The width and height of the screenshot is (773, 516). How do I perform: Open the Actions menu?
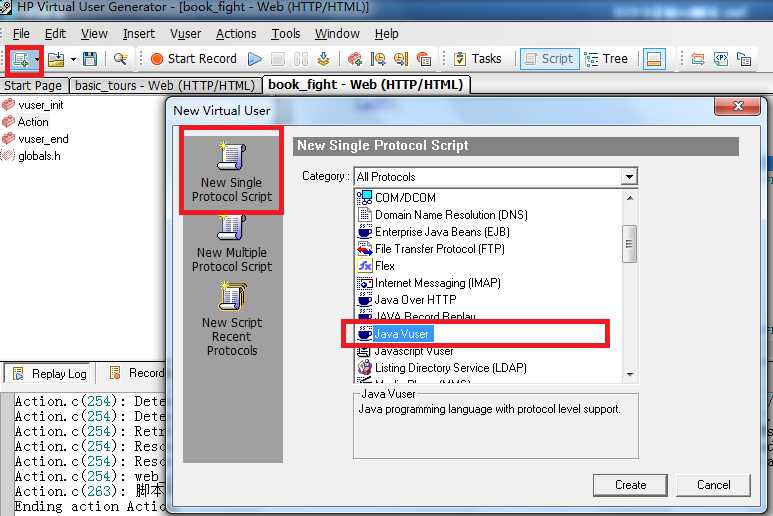(236, 34)
